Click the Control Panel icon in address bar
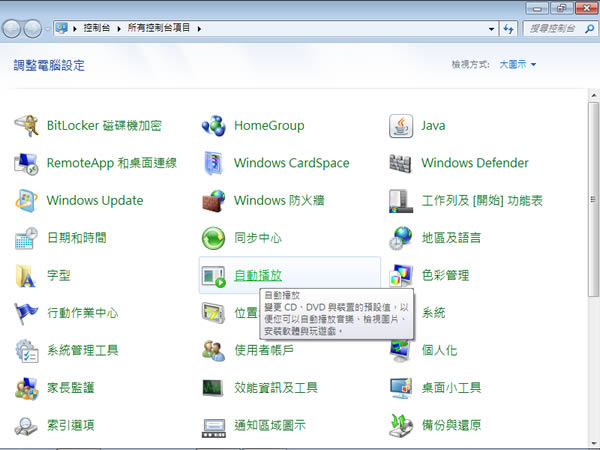 (x=62, y=28)
